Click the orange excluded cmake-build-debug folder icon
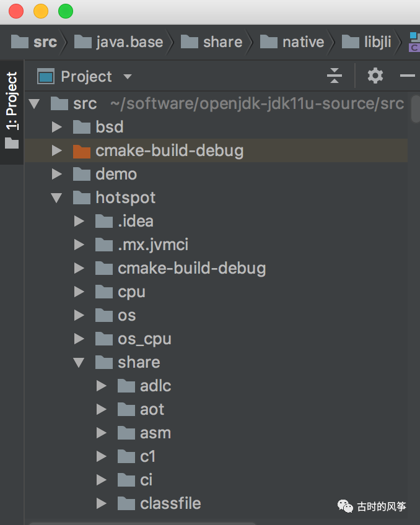420x525 pixels. pos(81,150)
